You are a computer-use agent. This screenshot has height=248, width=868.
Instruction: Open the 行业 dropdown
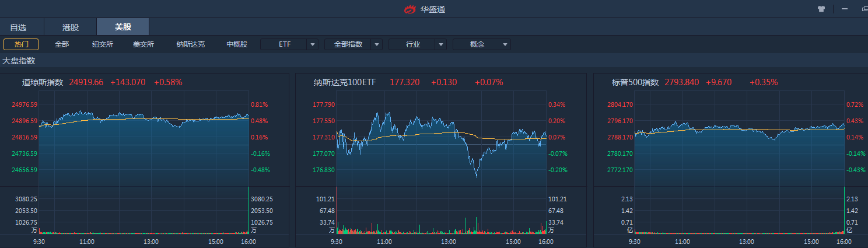pyautogui.click(x=418, y=44)
